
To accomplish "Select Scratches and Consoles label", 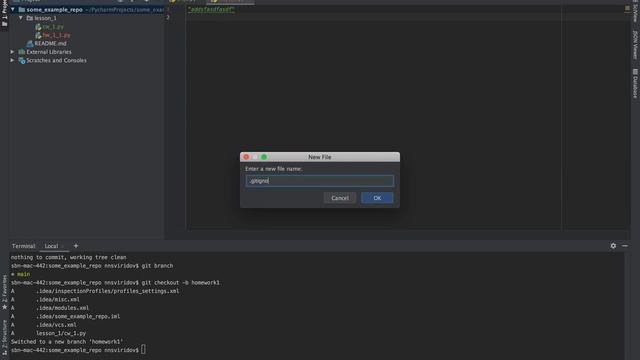I will pos(56,60).
